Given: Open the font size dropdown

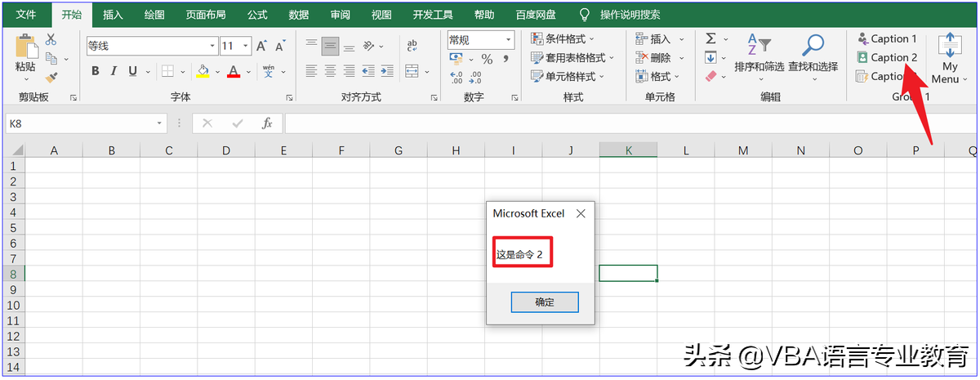Looking at the screenshot, I should [x=246, y=47].
